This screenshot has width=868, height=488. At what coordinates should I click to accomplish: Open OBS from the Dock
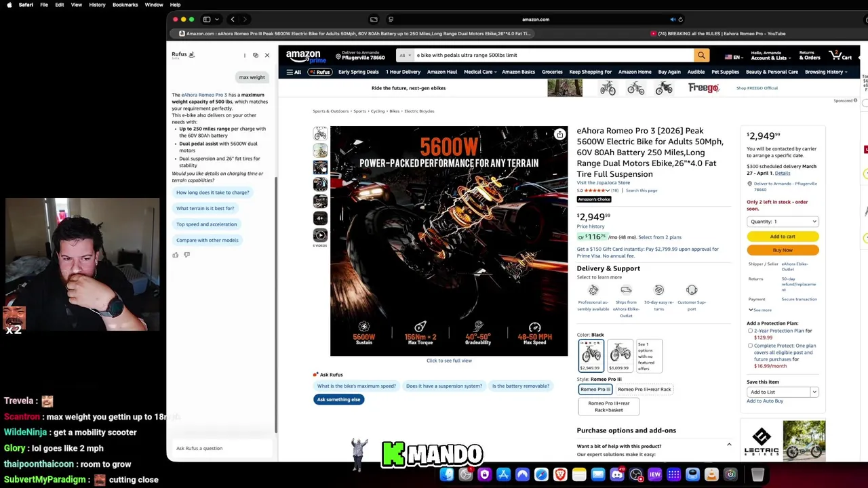(x=636, y=474)
